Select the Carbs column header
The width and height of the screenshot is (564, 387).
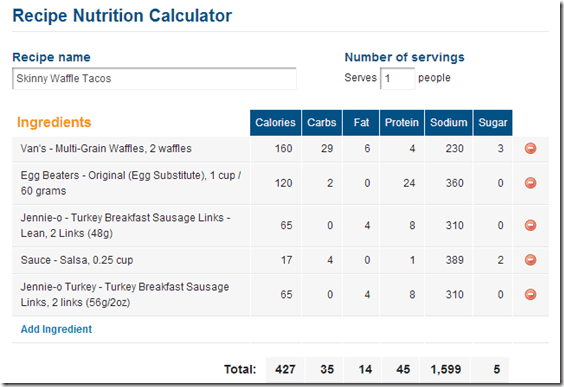coord(322,123)
